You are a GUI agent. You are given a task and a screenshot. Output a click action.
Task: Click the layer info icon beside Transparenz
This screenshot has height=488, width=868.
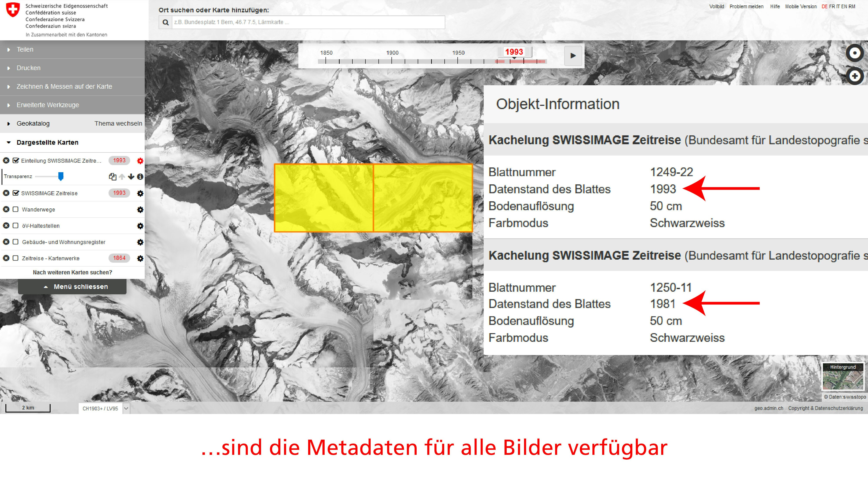[140, 177]
